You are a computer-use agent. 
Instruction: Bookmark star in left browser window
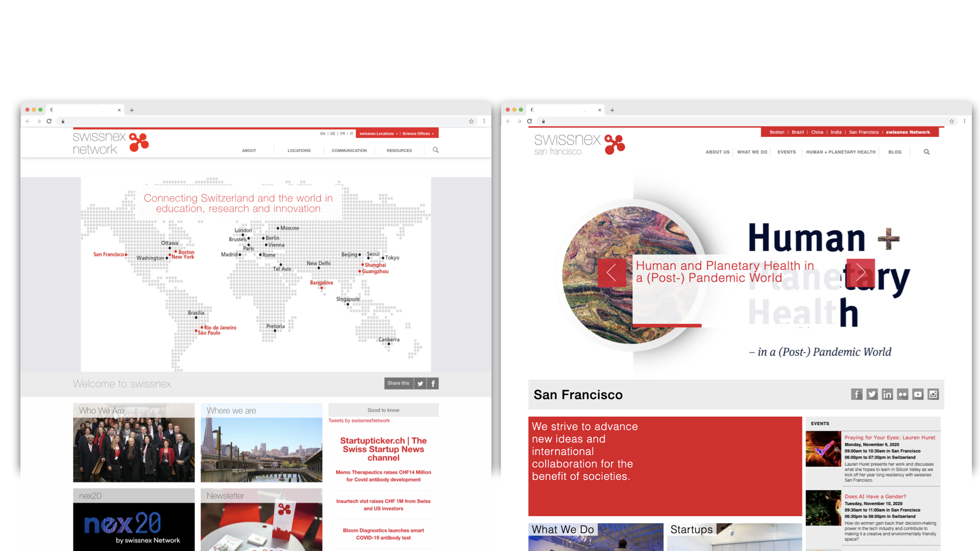point(471,121)
